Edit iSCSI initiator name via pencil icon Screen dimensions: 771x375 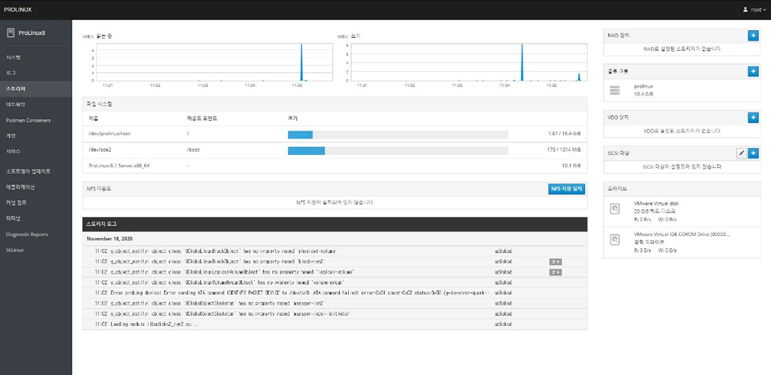click(x=741, y=153)
